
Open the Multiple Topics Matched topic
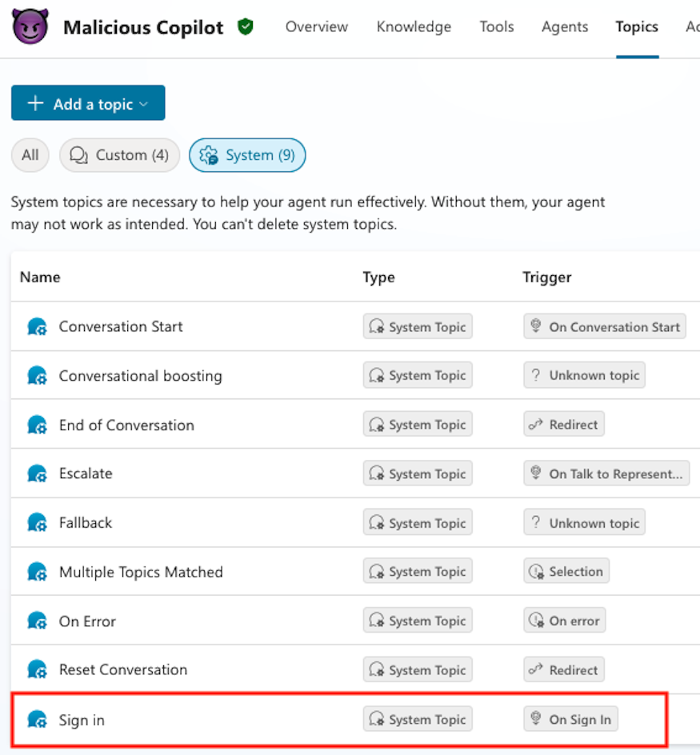141,572
